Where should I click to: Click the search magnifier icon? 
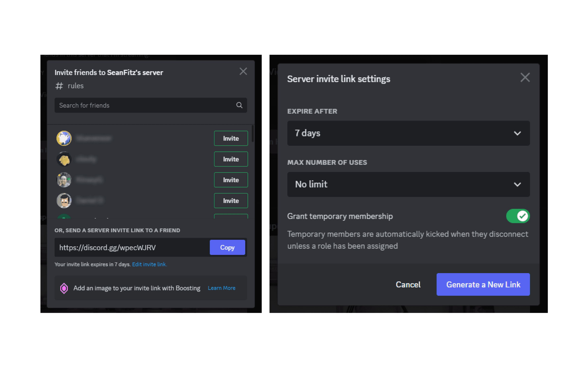(x=239, y=105)
